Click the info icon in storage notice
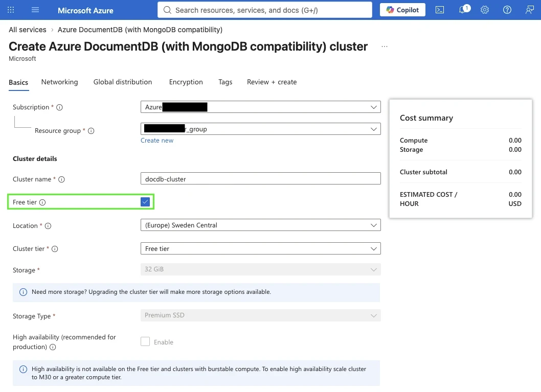 (23, 292)
